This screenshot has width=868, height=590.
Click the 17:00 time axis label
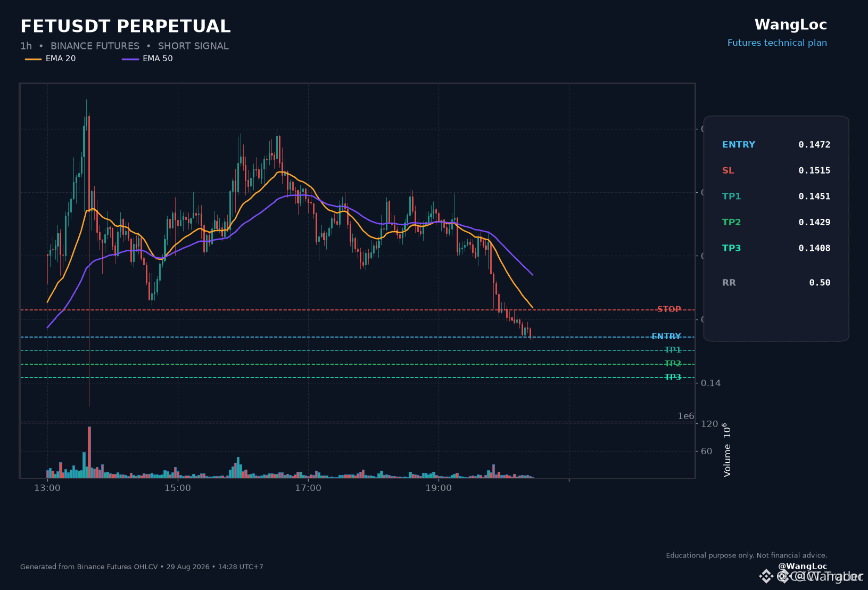(x=308, y=488)
